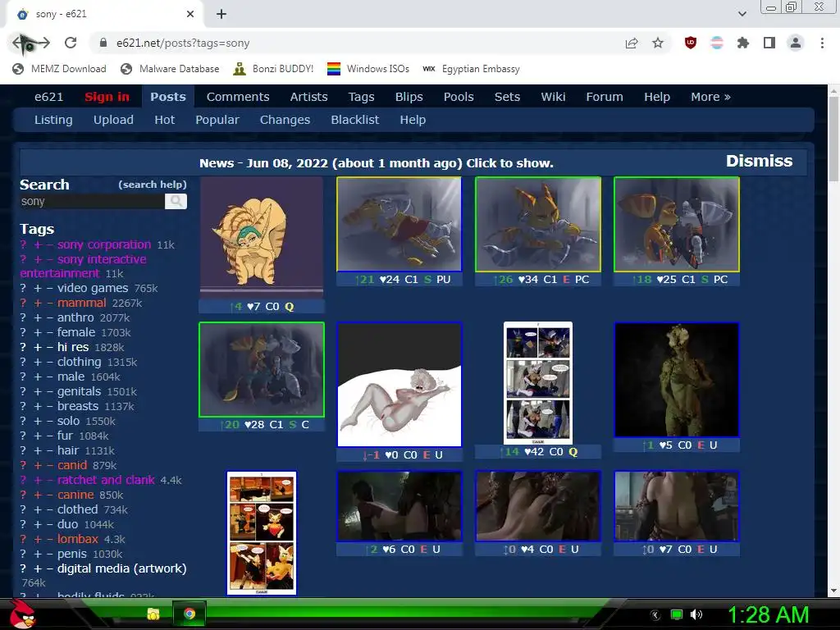Exclude 'canid' tag with its minus
The width and height of the screenshot is (840, 630).
tap(49, 466)
